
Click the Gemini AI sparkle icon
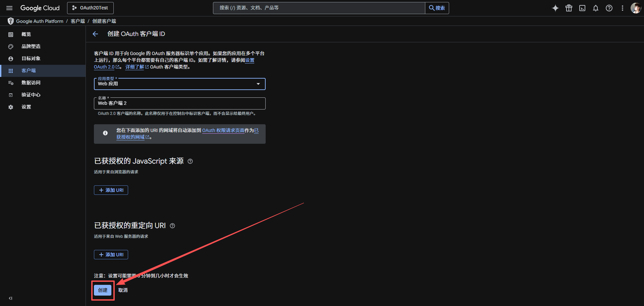[555, 8]
